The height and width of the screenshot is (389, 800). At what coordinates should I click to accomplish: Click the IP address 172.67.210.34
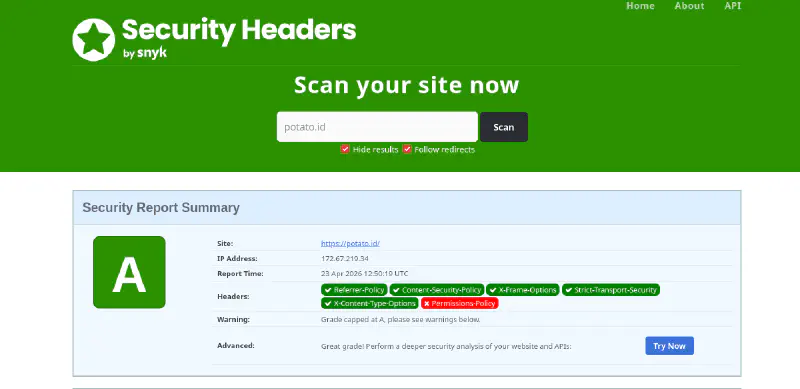pos(345,258)
